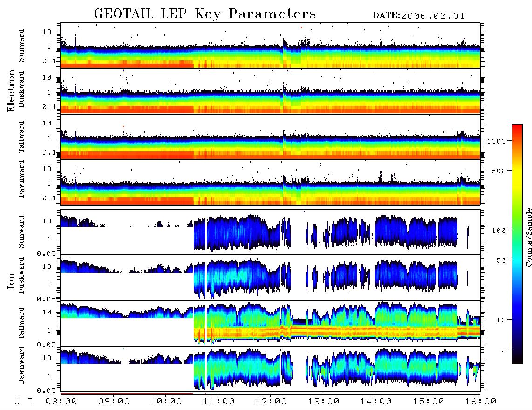Click the Electron Tailward axis label
This screenshot has height=410, width=532.
coord(21,137)
